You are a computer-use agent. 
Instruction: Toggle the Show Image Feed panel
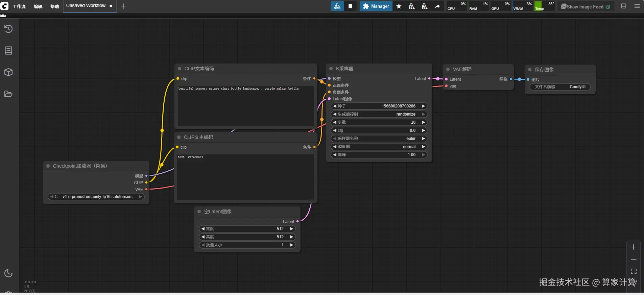(586, 7)
